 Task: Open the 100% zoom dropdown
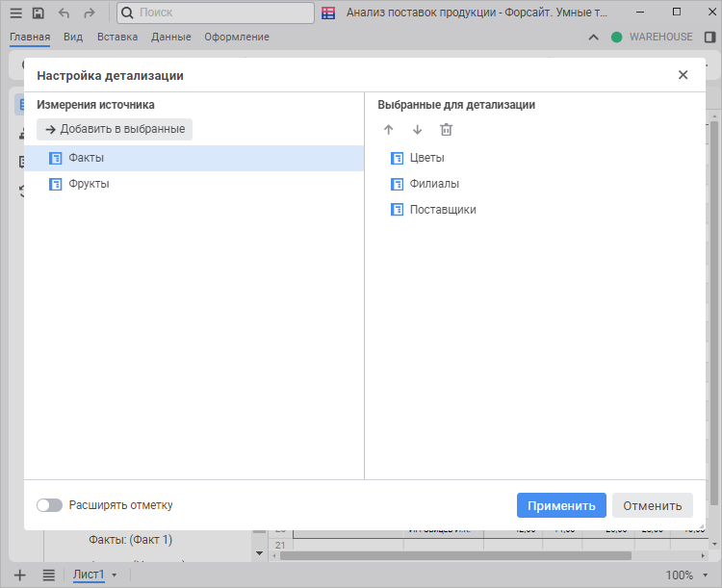(x=684, y=575)
